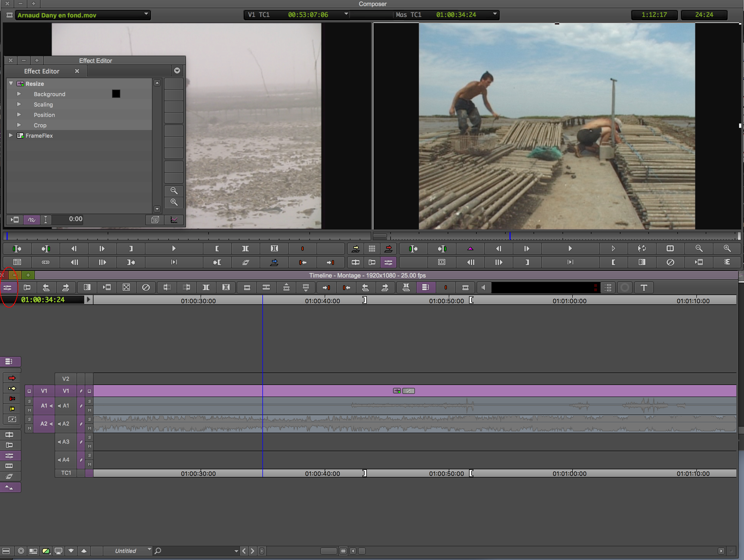The width and height of the screenshot is (744, 560).
Task: Click the Crop parameter label
Action: [x=40, y=125]
